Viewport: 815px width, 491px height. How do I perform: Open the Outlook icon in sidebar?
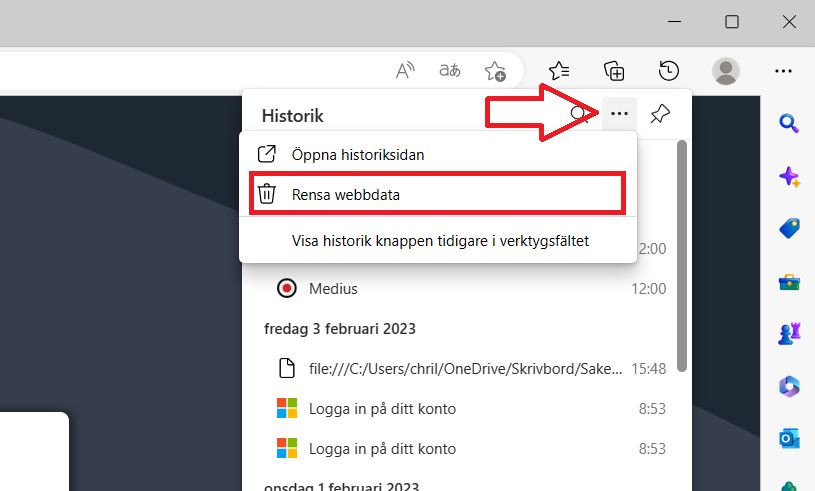(788, 440)
